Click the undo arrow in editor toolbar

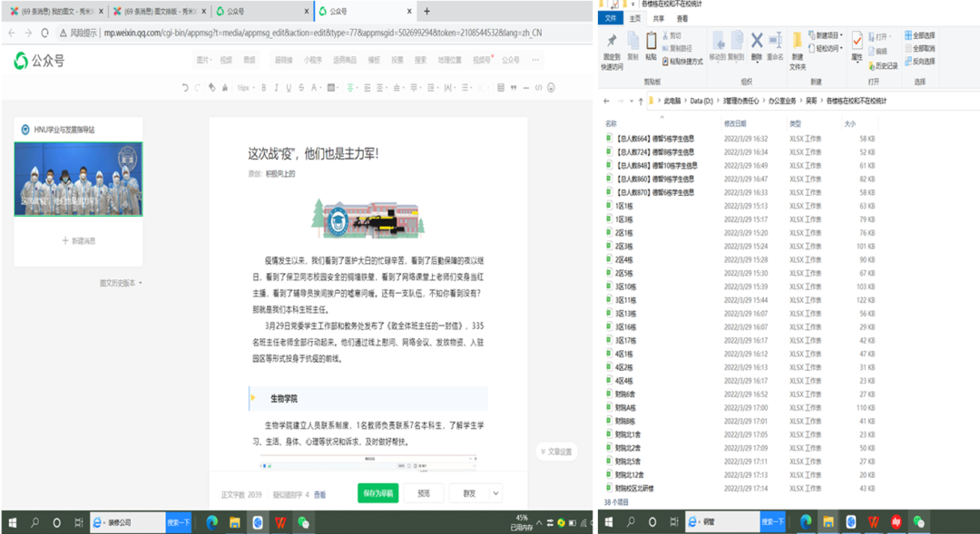pos(186,88)
